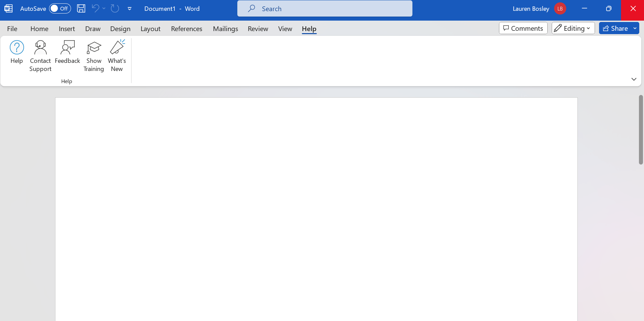Restore down the Word window

(x=609, y=8)
